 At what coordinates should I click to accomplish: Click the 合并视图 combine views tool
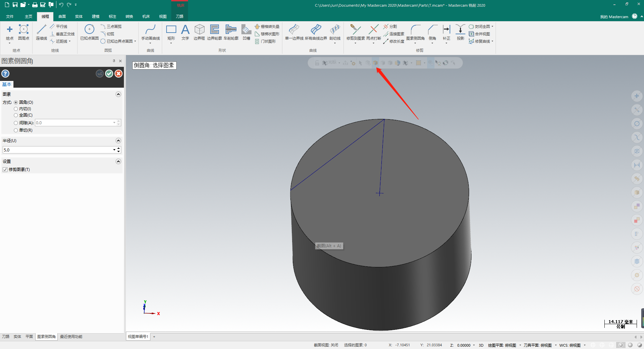coord(479,34)
